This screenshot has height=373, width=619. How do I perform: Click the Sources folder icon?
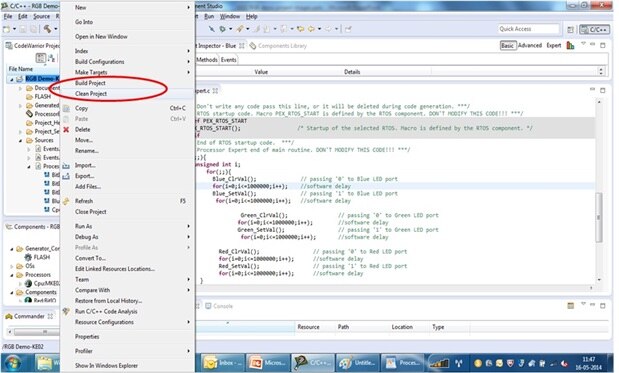29,140
